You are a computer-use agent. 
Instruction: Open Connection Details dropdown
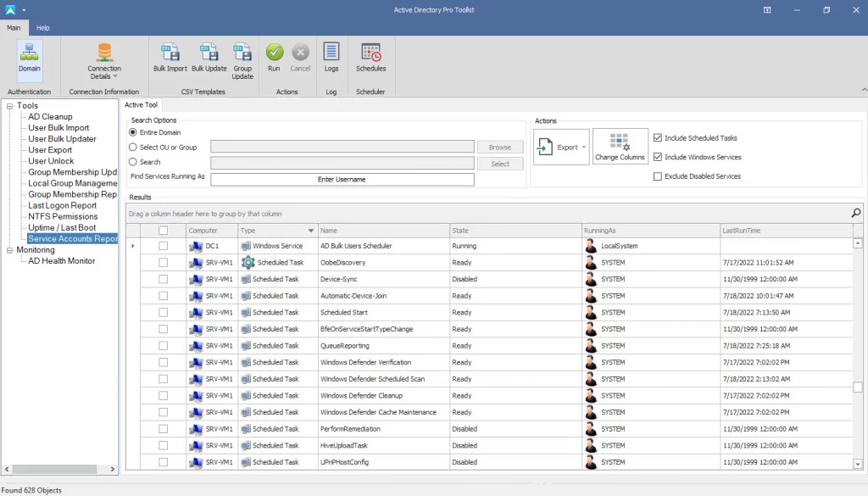pyautogui.click(x=104, y=61)
